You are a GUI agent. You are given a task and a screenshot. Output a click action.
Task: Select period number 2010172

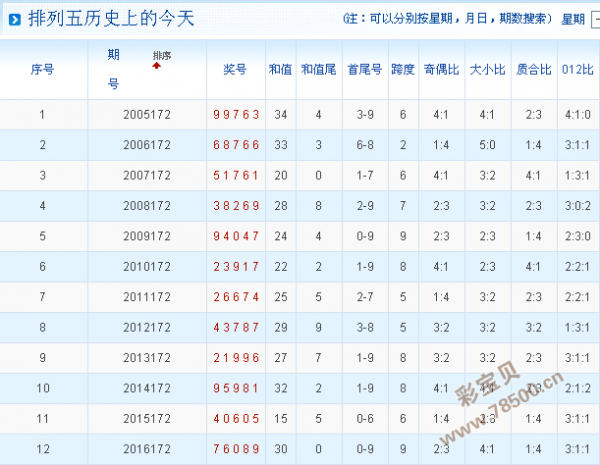click(x=147, y=266)
